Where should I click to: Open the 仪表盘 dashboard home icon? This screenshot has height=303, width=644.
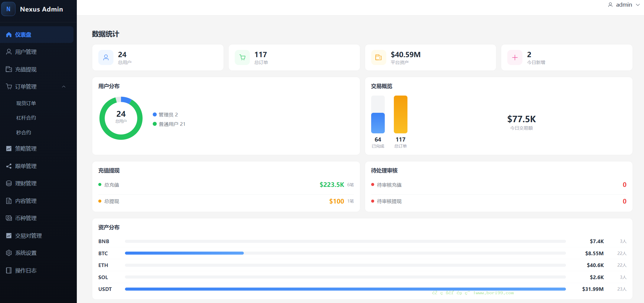pos(9,35)
